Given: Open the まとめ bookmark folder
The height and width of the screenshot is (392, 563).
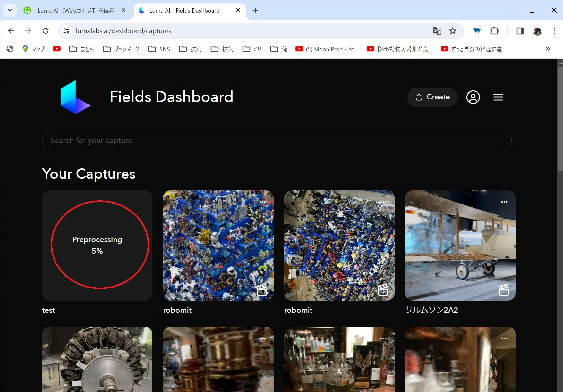Looking at the screenshot, I should tap(81, 49).
